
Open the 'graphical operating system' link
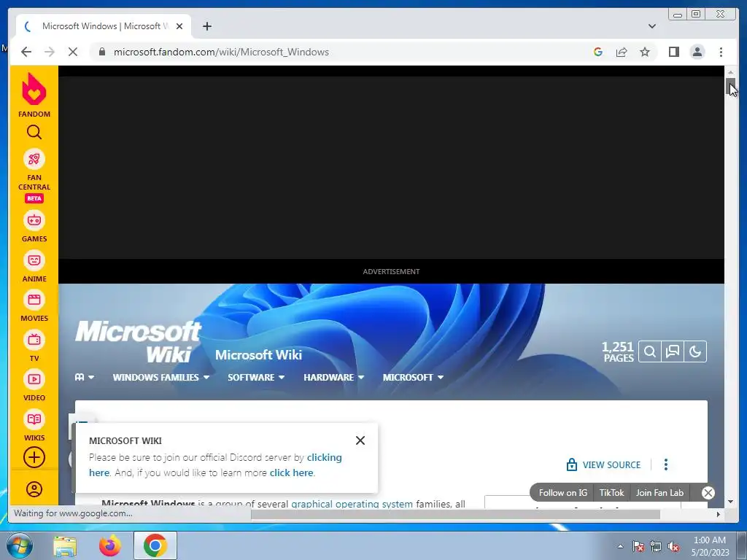tap(352, 504)
